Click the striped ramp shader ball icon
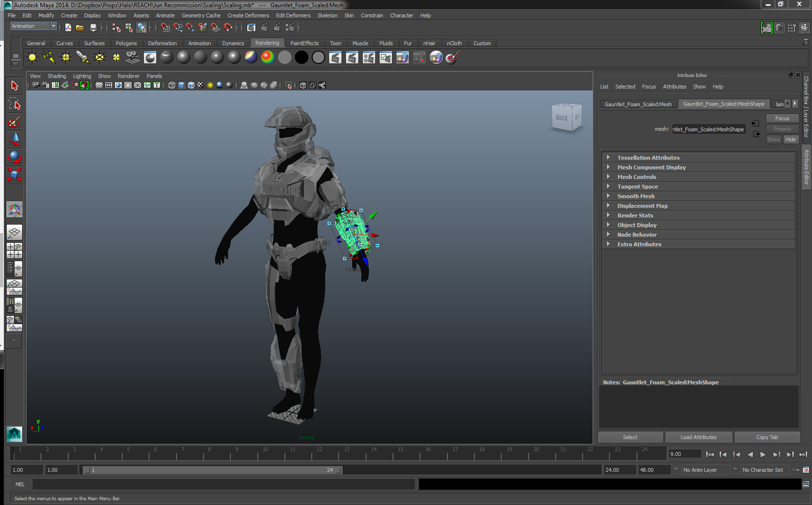Image resolution: width=812 pixels, height=505 pixels. tap(251, 58)
